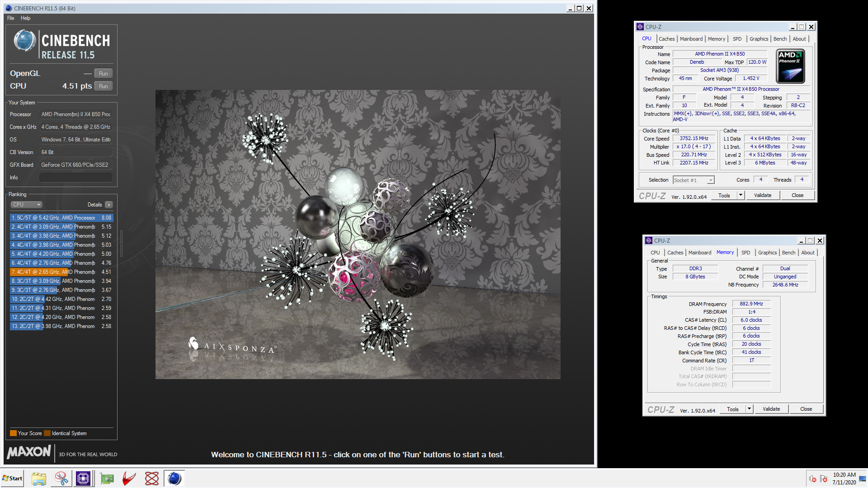Open Snipping Tool from taskbar
The height and width of the screenshot is (488, 868).
pos(61,479)
